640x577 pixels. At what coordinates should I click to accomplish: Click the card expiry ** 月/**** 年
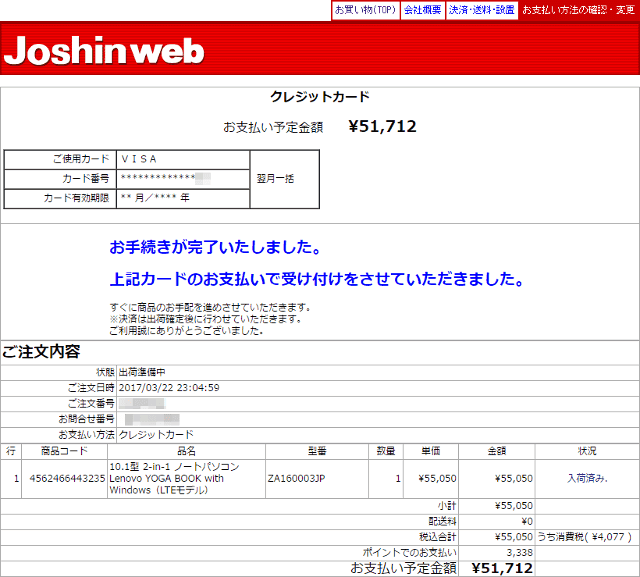155,198
